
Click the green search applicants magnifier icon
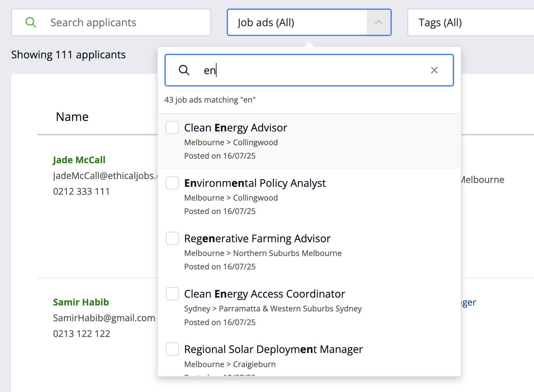tap(31, 22)
